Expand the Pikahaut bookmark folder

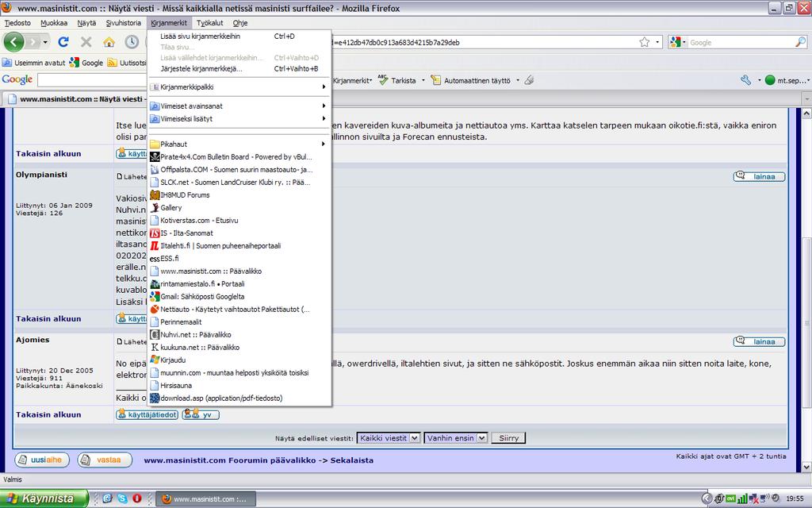click(238, 144)
